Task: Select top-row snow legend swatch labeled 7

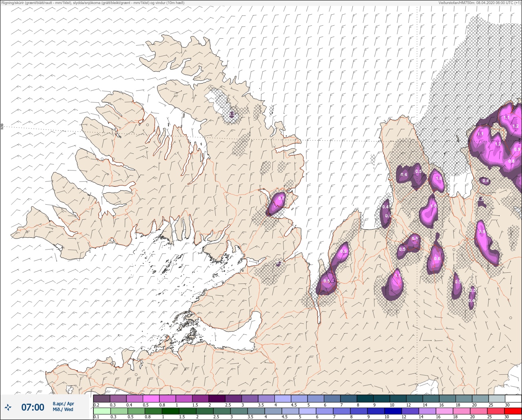Action: 349,398
